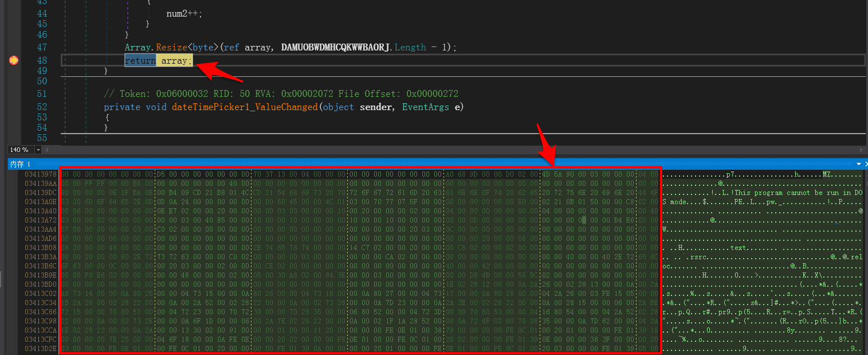Click memory address 03413AA4
The width and height of the screenshot is (868, 355).
click(41, 229)
